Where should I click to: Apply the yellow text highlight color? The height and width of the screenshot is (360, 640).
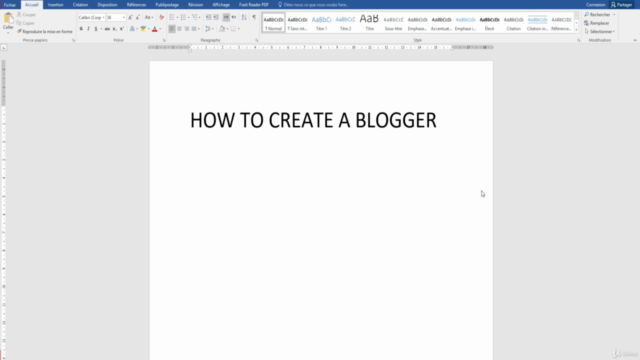tap(143, 29)
